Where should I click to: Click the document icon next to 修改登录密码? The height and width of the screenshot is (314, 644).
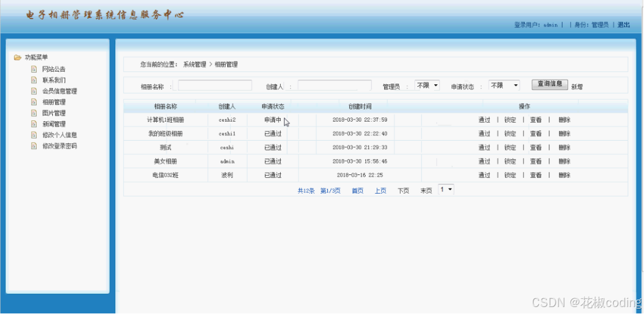tap(34, 146)
